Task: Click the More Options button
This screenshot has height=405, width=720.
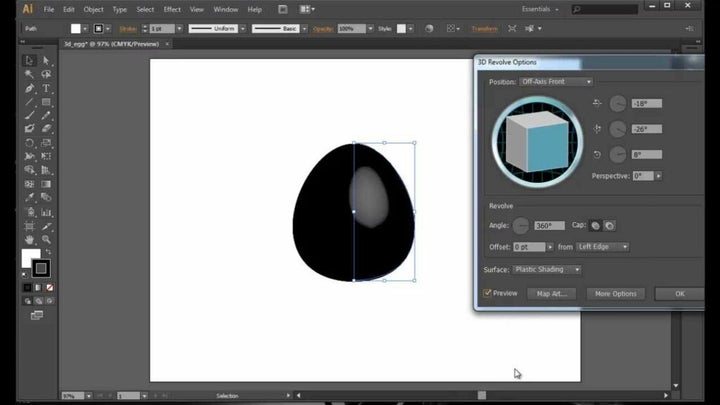Action: pos(615,294)
